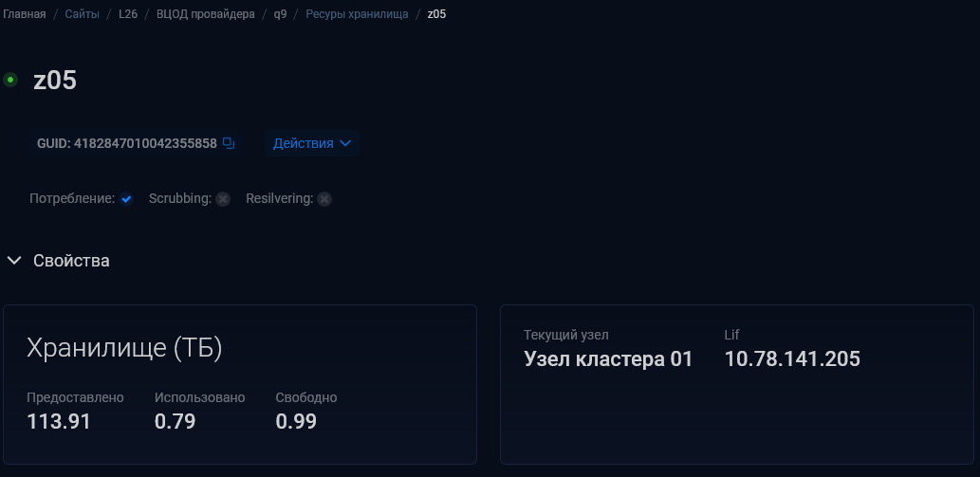This screenshot has height=477, width=980.
Task: Click the Предоставлено value 113.91
Action: click(59, 421)
